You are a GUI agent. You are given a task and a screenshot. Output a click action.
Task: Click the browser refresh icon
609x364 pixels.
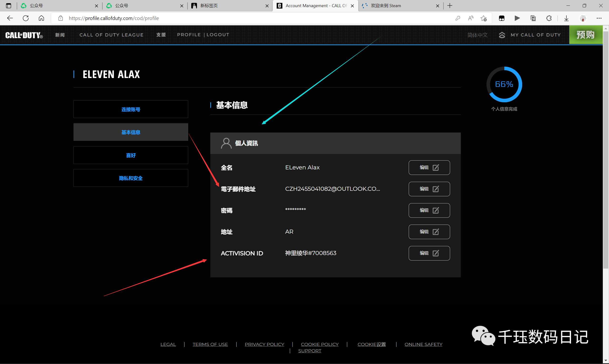pos(26,18)
